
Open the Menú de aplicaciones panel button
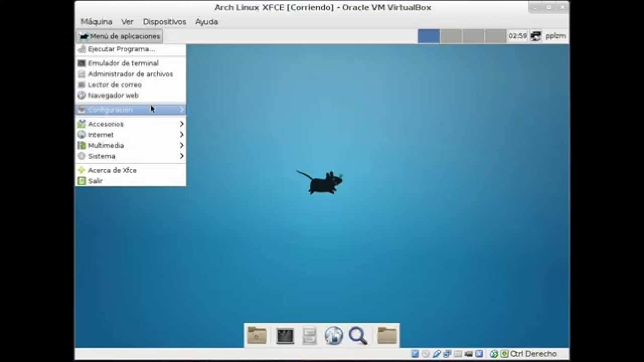coord(120,36)
